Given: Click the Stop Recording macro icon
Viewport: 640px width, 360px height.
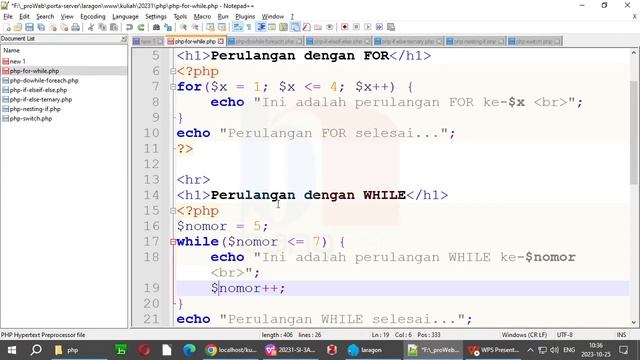Looking at the screenshot, I should (x=356, y=27).
